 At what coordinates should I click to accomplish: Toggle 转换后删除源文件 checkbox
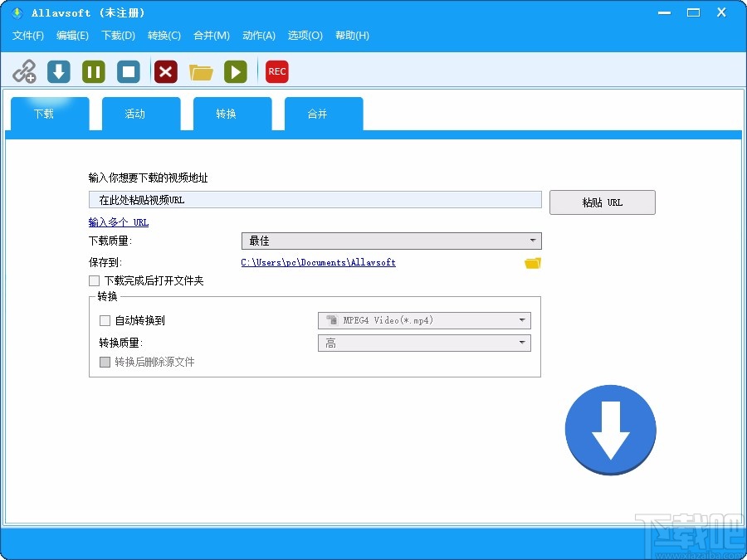pyautogui.click(x=105, y=362)
